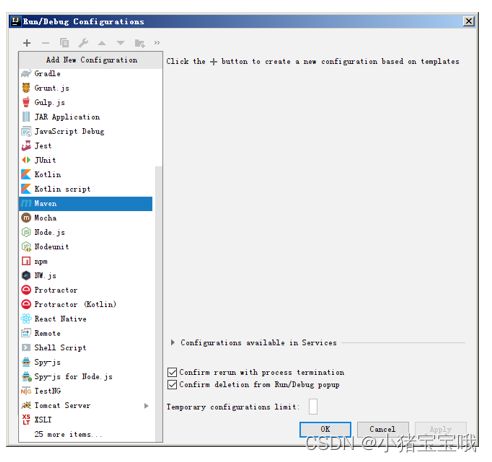Click the OK button
Screen dimensions: 492x462
coord(325,429)
